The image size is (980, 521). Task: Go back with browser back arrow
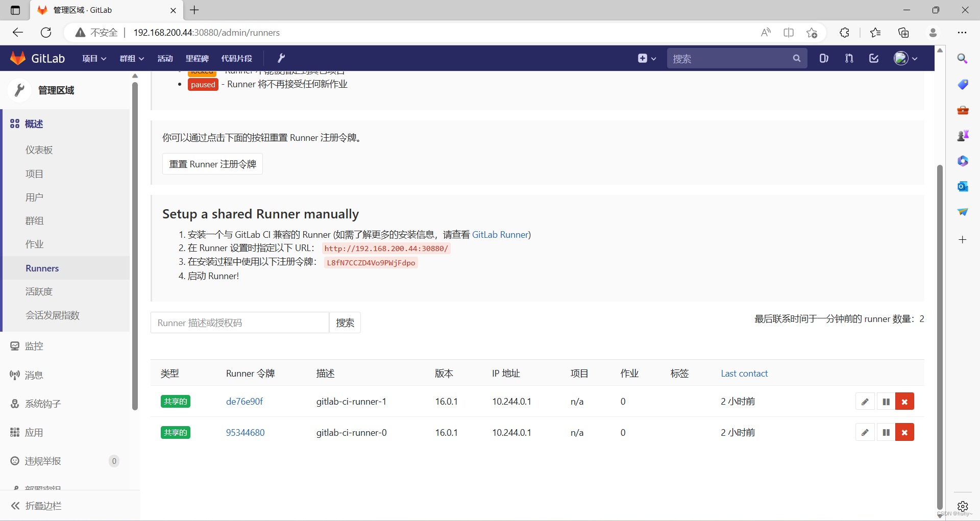(18, 33)
